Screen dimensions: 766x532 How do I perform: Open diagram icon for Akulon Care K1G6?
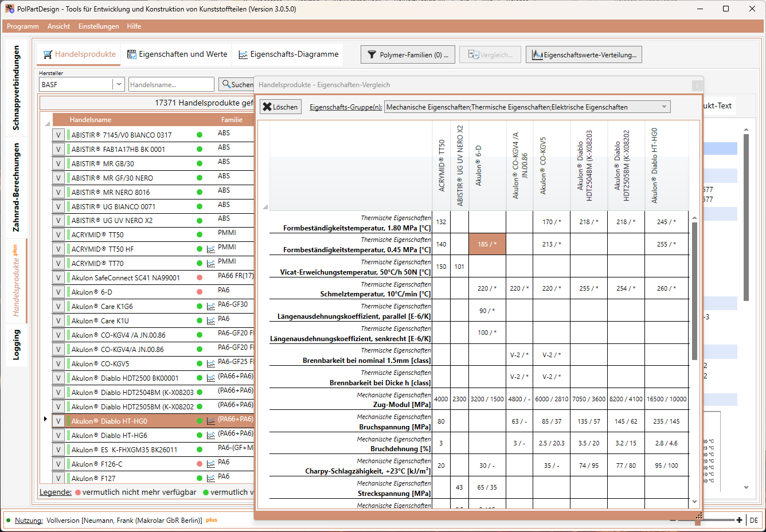(x=211, y=307)
